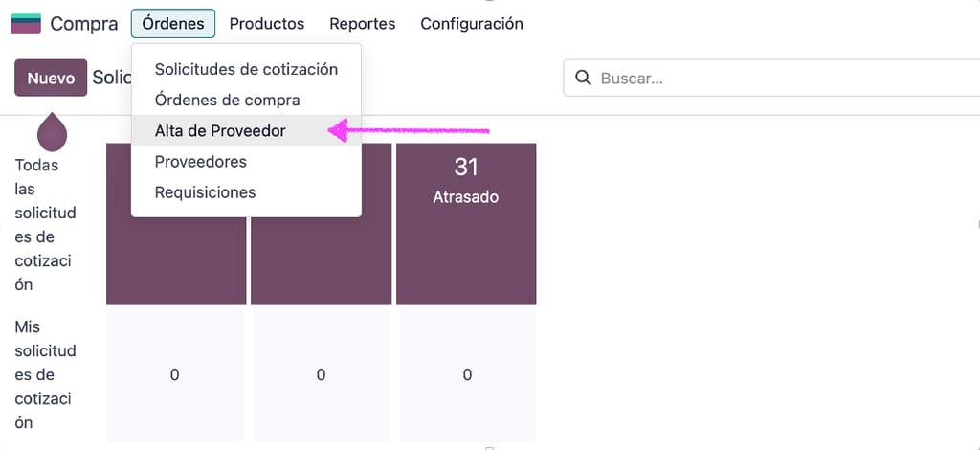Open the Configuración menu
The image size is (980, 450).
point(472,24)
